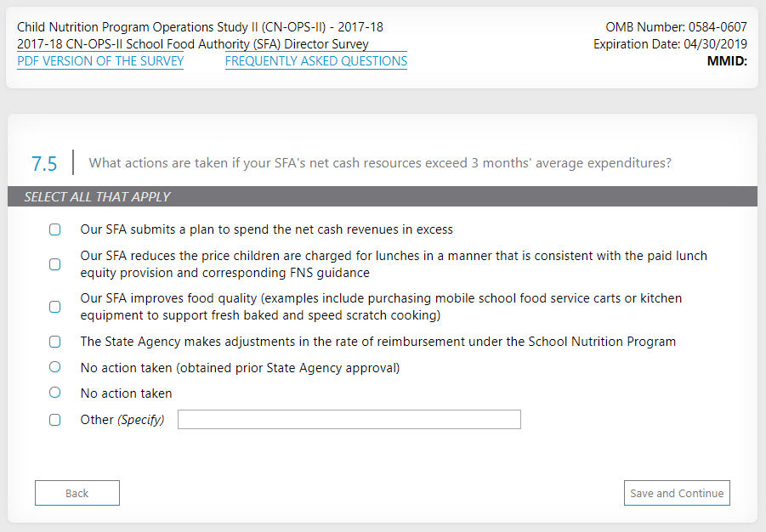Click the Save and Continue button

pos(677,493)
